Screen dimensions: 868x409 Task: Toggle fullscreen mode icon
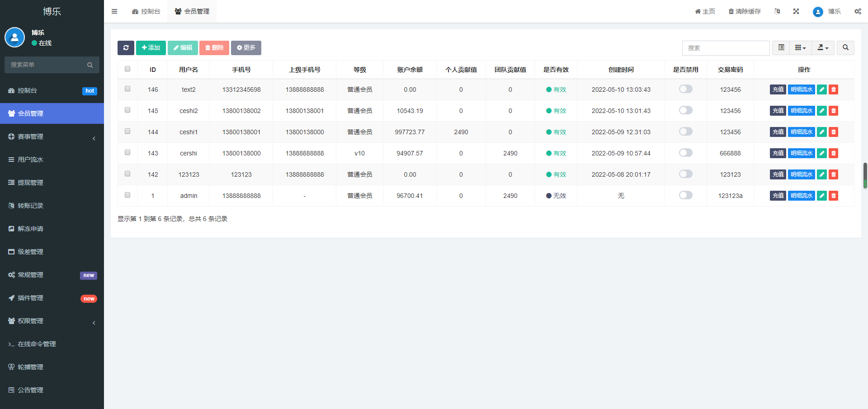point(796,11)
